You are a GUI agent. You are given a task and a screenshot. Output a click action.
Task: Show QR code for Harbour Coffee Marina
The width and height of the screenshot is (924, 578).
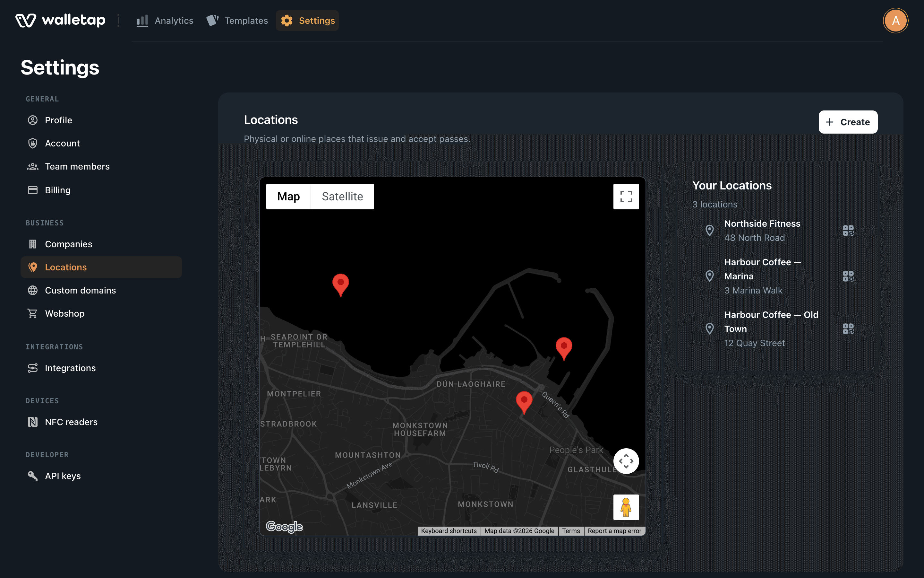848,276
